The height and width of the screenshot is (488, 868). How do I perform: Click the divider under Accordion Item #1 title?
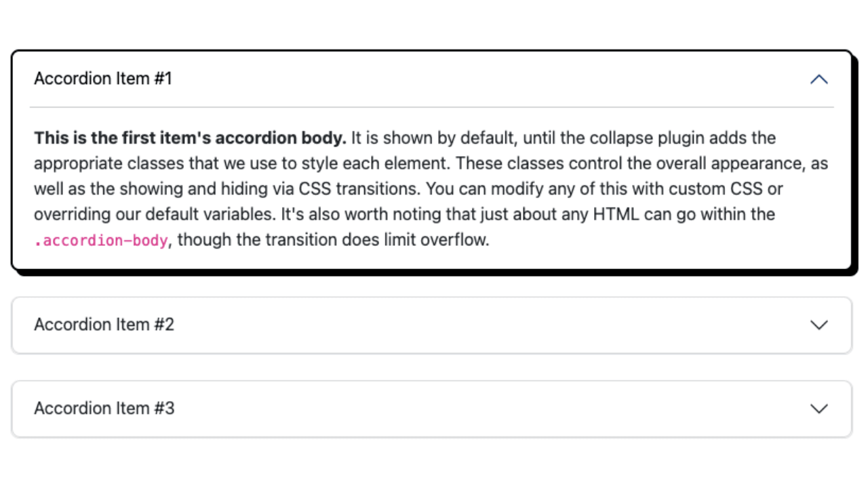pyautogui.click(x=434, y=106)
